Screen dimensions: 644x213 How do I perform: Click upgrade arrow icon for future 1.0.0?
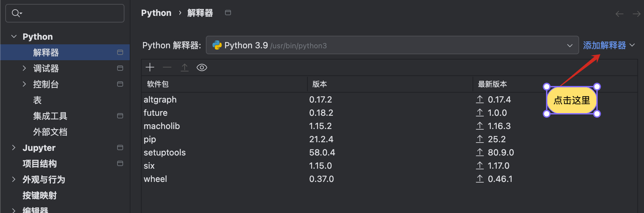tap(480, 112)
